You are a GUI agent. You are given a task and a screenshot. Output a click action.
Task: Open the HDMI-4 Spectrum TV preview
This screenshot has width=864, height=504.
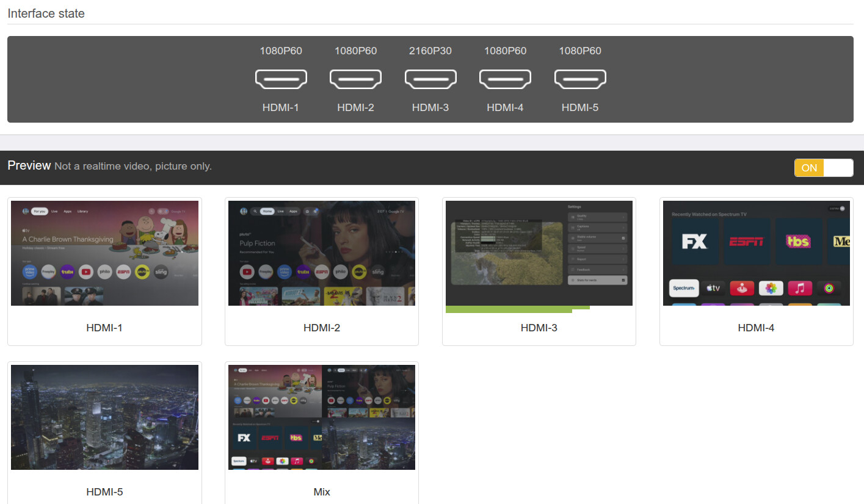[x=756, y=253]
